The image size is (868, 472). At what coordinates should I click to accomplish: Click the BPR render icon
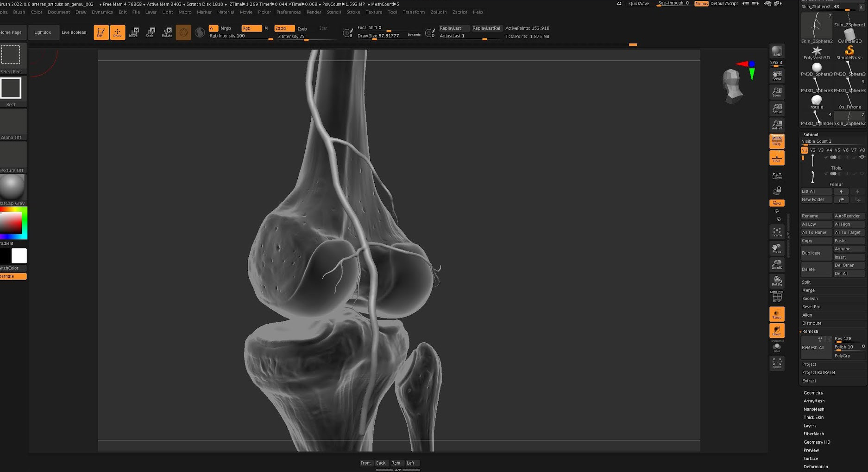pos(777,51)
